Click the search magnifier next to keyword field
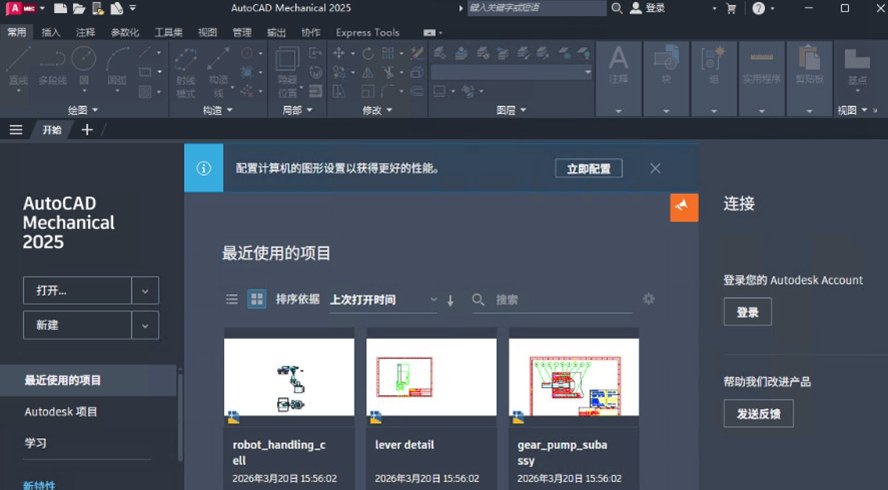This screenshot has width=888, height=490. [617, 8]
